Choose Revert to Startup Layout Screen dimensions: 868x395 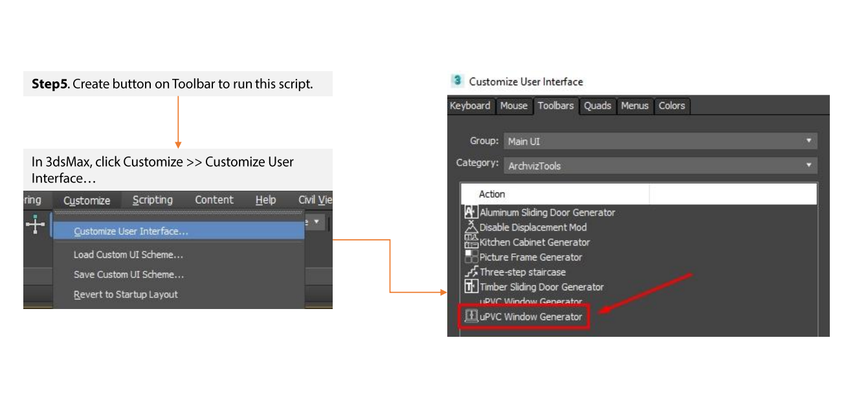[x=126, y=295]
